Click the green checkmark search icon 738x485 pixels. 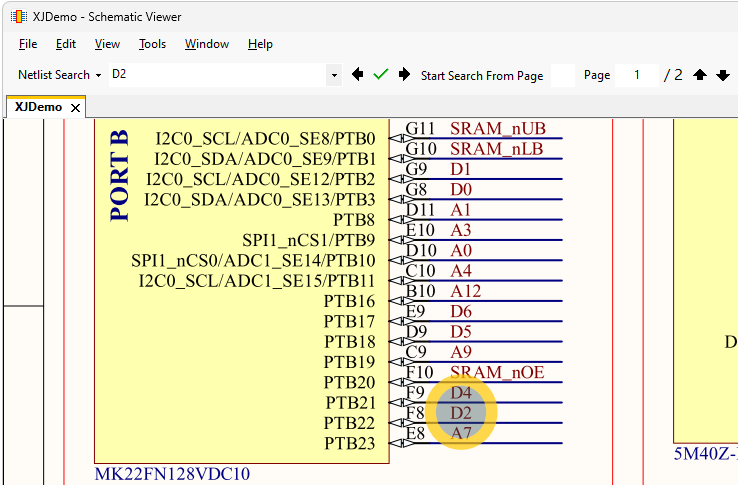pos(380,75)
